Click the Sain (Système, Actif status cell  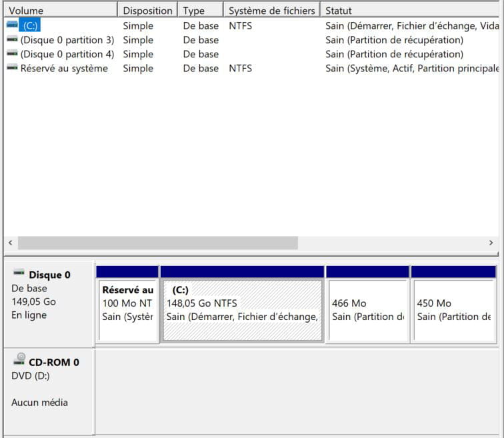pyautogui.click(x=412, y=69)
